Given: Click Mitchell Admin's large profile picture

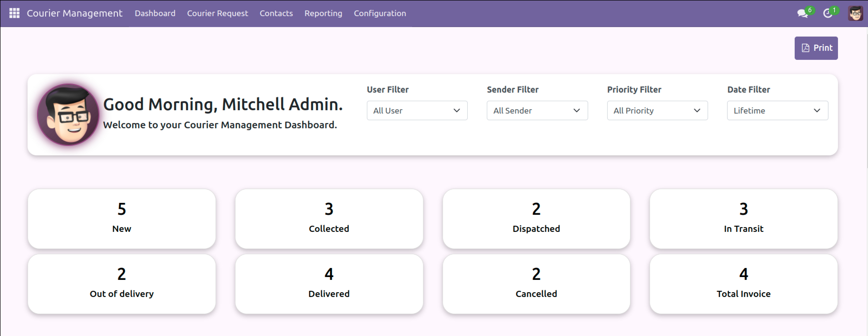Looking at the screenshot, I should (68, 115).
